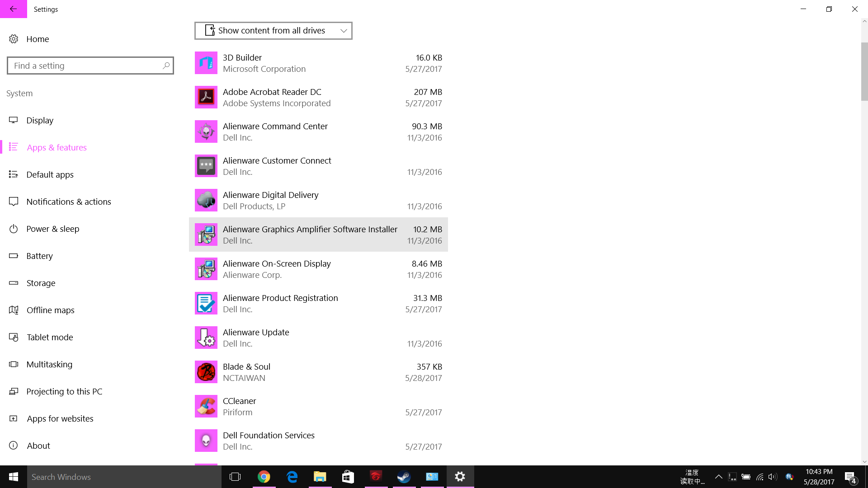Click the 3D Builder app icon

206,63
